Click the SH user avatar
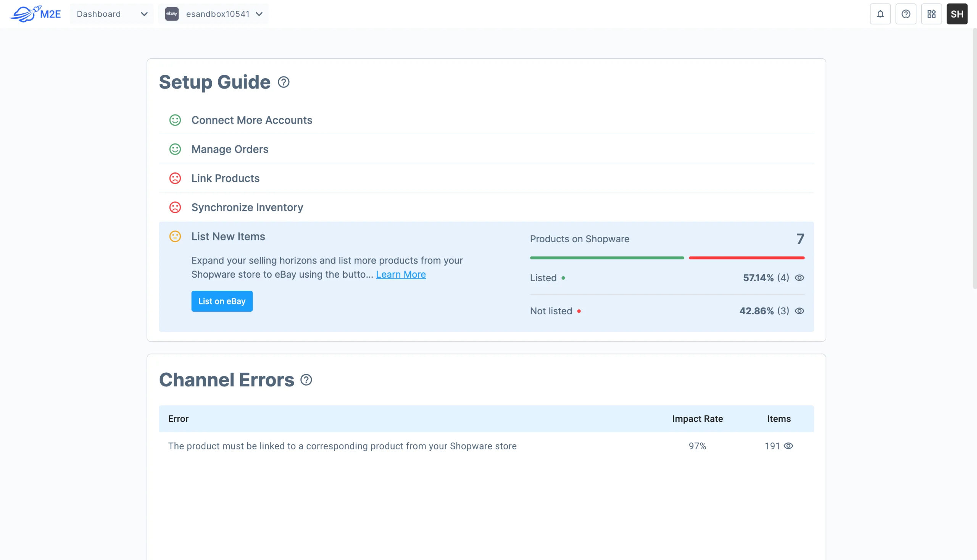Image resolution: width=977 pixels, height=560 pixels. click(957, 14)
